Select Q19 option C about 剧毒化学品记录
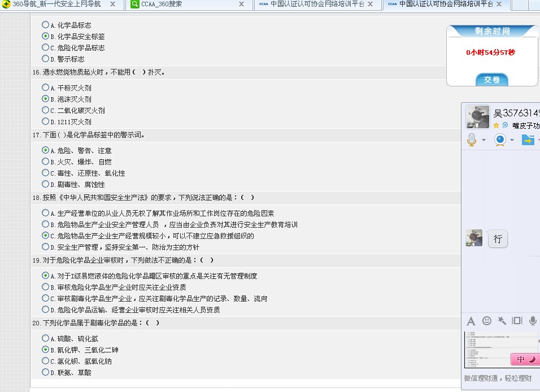Image resolution: width=540 pixels, height=392 pixels. coord(45,298)
